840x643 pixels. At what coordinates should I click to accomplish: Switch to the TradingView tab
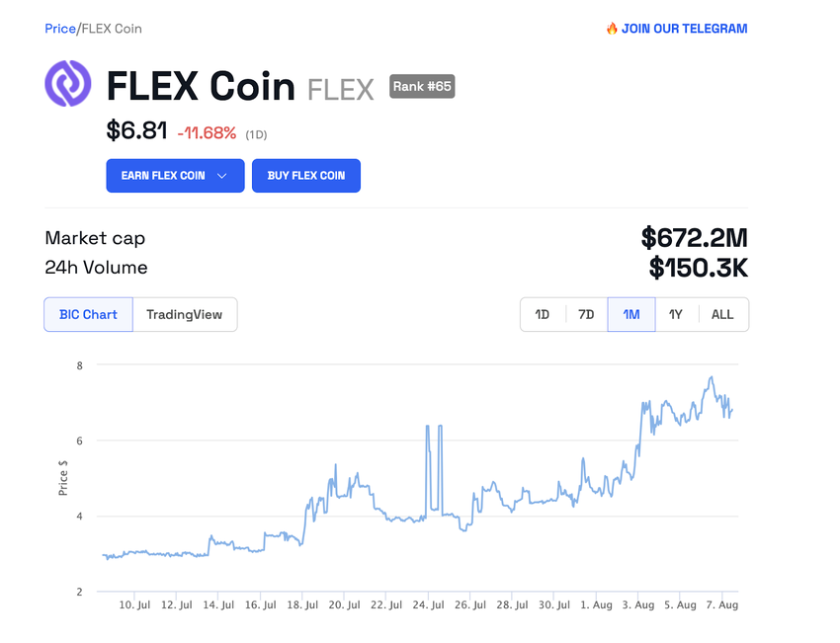point(185,314)
